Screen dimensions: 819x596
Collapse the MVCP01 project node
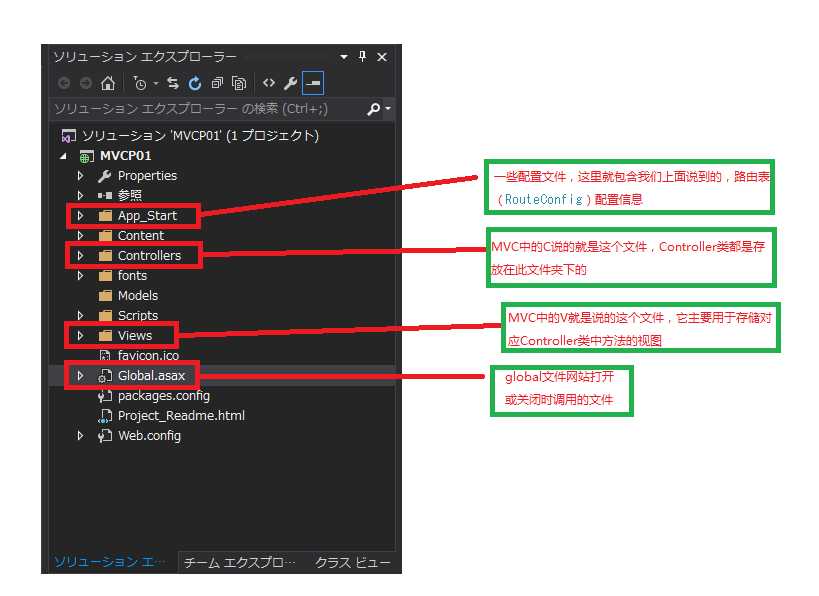coord(63,156)
